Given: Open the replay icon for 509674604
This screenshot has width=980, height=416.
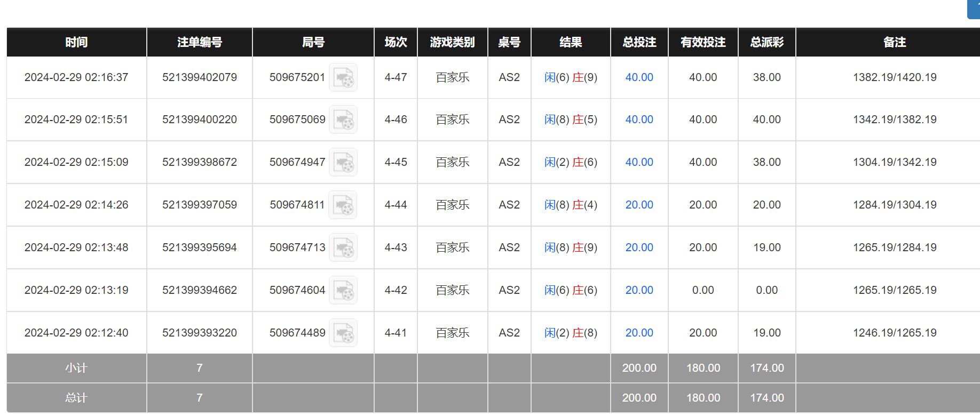Looking at the screenshot, I should 343,290.
